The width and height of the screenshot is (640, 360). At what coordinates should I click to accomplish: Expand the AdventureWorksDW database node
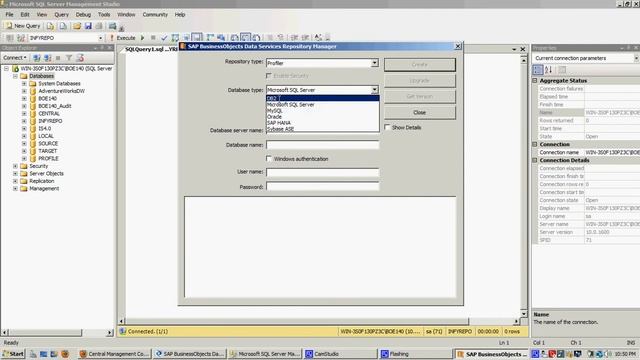pos(24,91)
